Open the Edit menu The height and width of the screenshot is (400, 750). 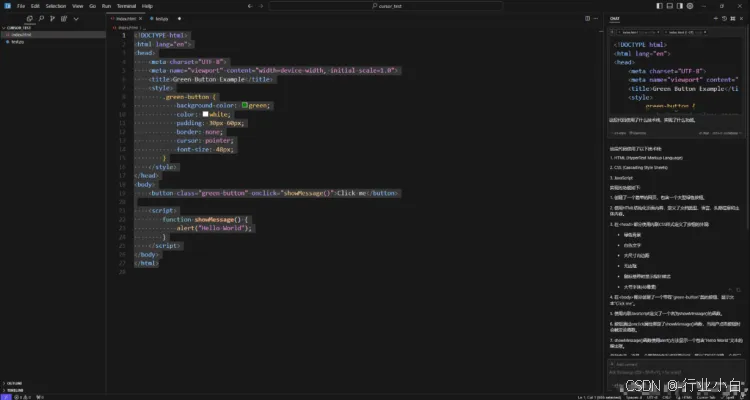pos(35,6)
